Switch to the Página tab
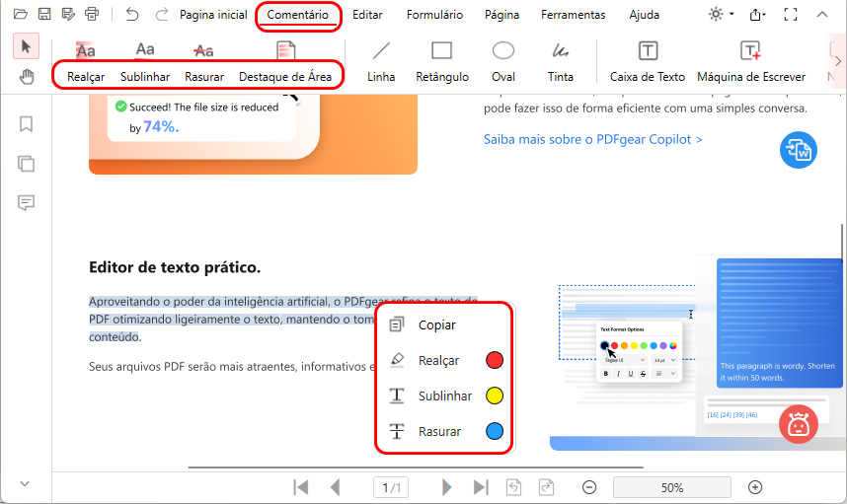The height and width of the screenshot is (504, 847). click(x=501, y=15)
